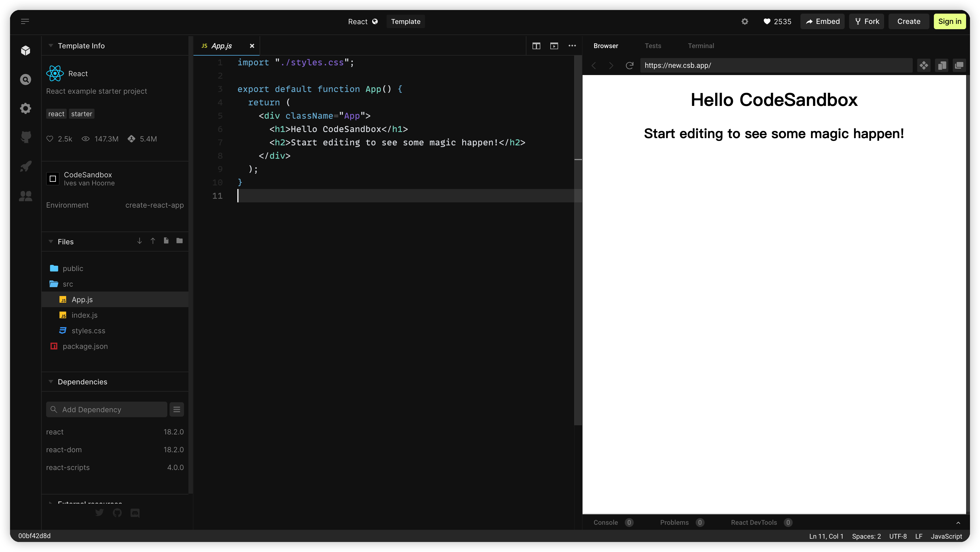980x552 pixels.
Task: Create a new folder using Files icon
Action: (x=180, y=241)
